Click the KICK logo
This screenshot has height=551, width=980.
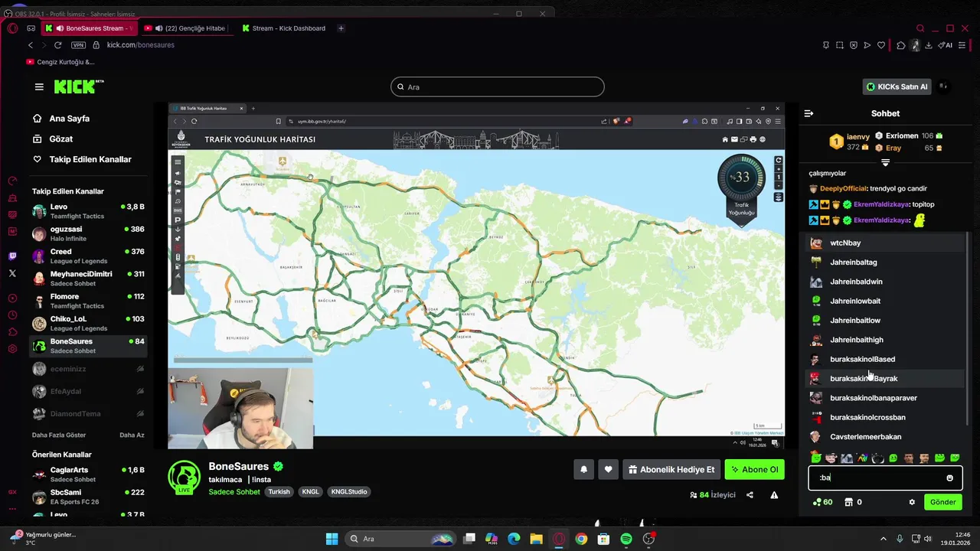point(79,86)
